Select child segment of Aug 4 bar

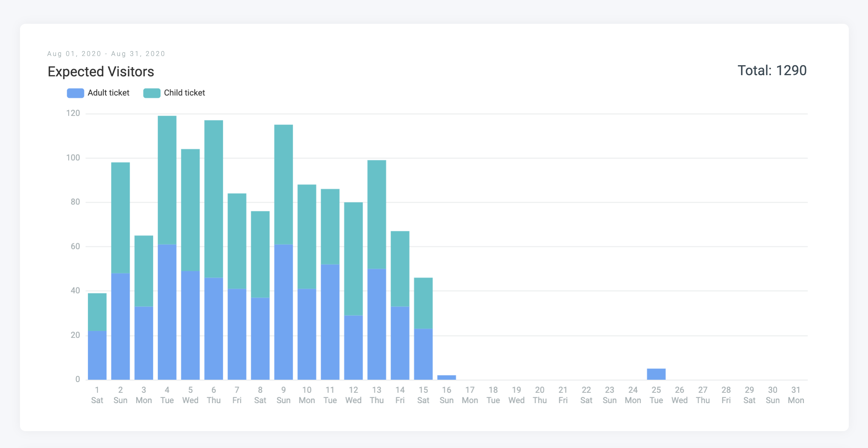167,180
